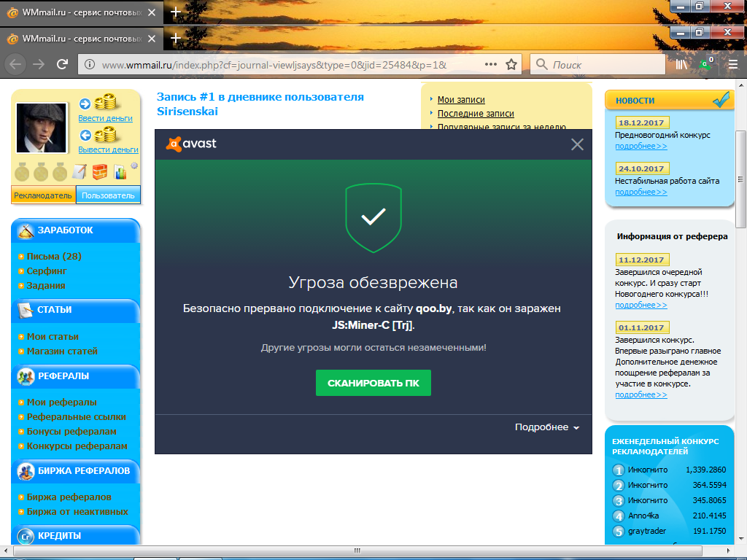Screen dimensions: 747x560
Task: Open Письма (28) in the menu
Action: [54, 256]
